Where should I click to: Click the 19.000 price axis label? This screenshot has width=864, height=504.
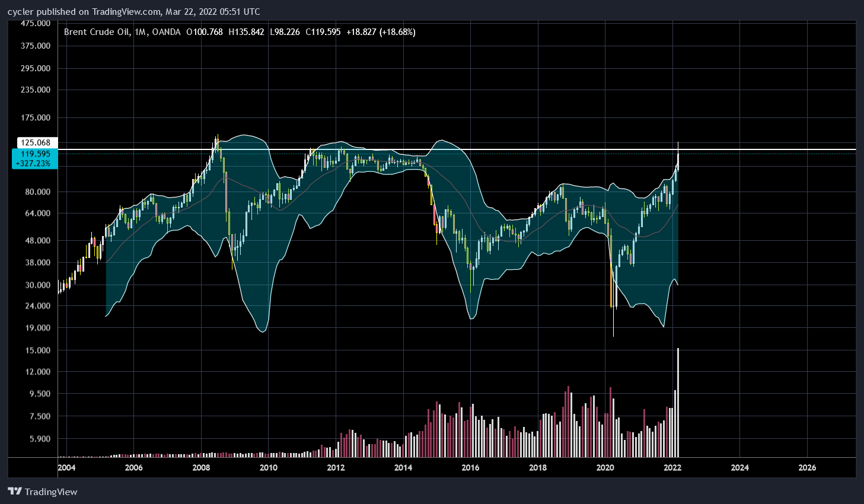coord(37,327)
